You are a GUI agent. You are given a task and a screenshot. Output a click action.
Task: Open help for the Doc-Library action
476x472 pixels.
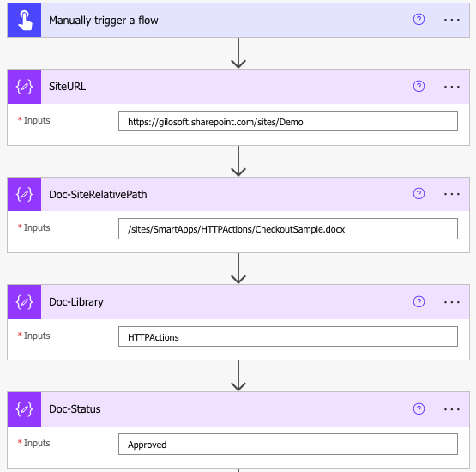pos(419,301)
